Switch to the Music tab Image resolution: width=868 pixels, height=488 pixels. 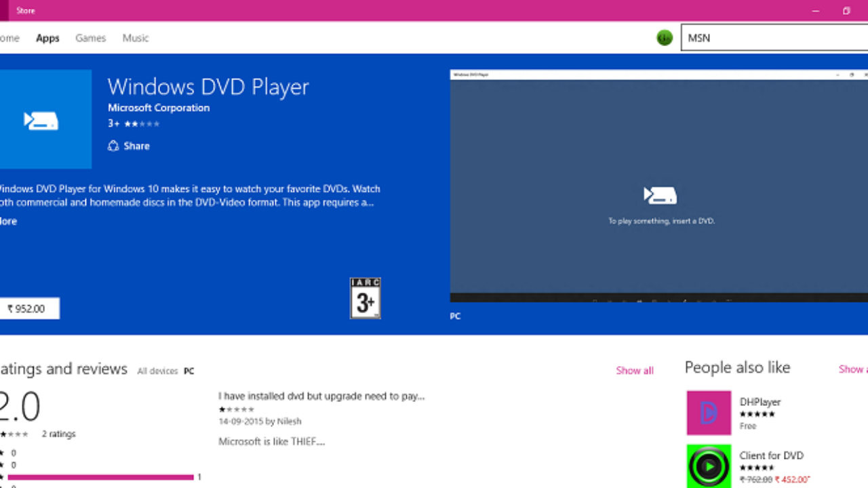pos(136,38)
